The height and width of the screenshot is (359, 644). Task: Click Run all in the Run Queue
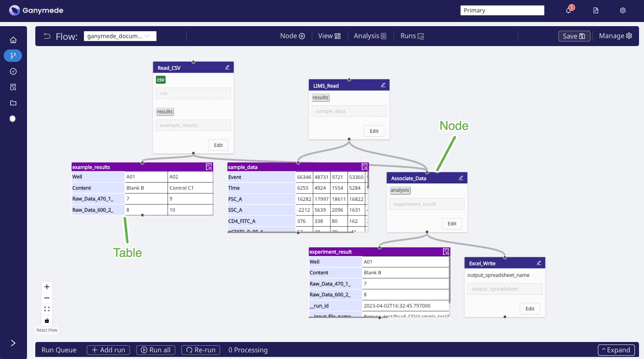click(156, 350)
